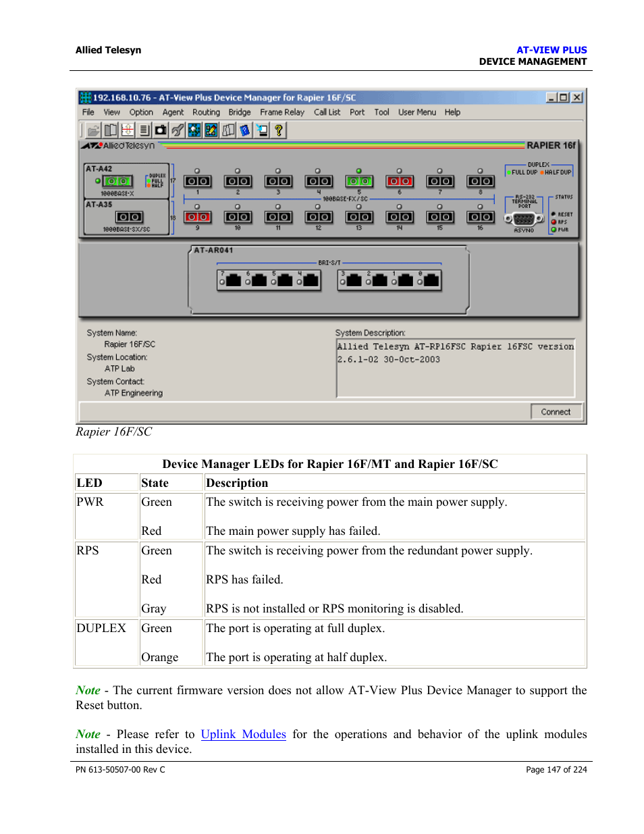Open the Call List menu

click(x=327, y=112)
